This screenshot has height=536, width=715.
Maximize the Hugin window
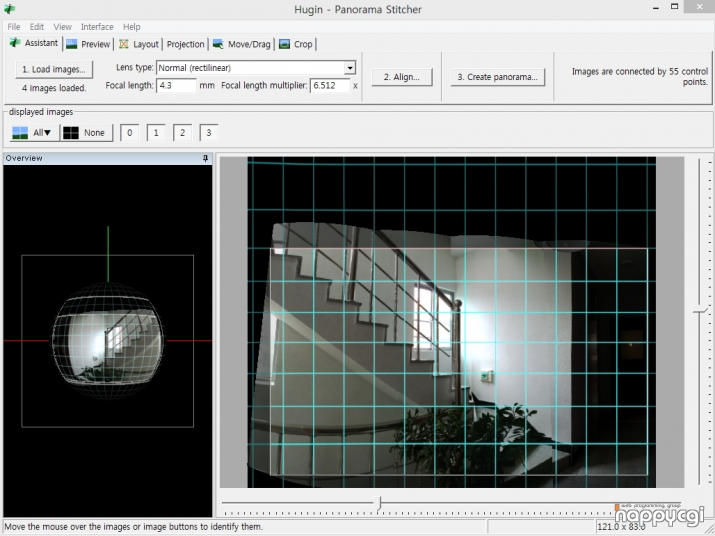675,7
